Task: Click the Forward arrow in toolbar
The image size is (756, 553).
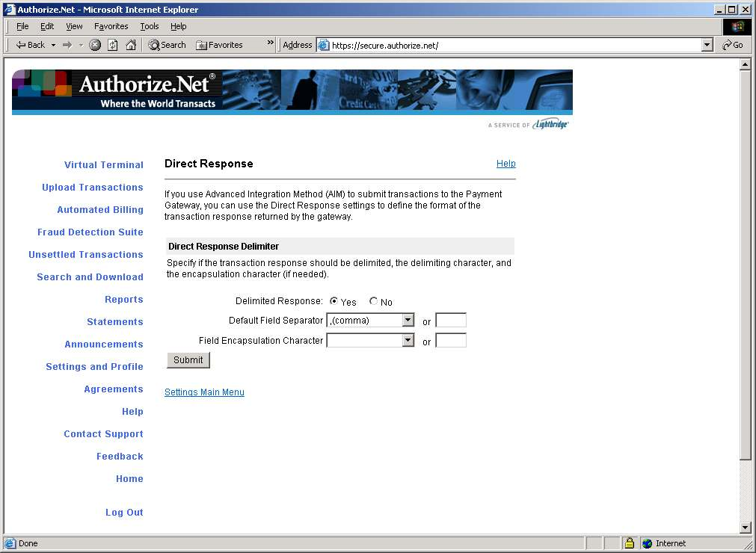Action: point(67,45)
